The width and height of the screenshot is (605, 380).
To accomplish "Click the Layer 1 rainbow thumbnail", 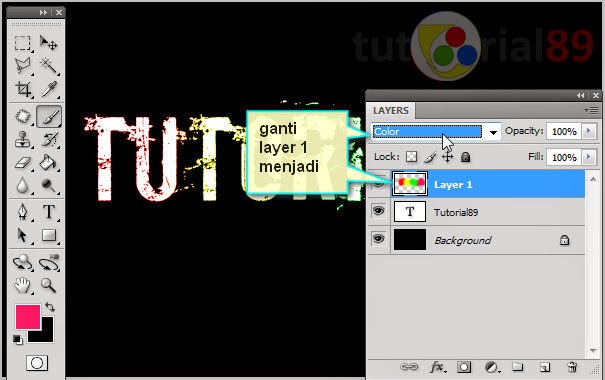I will coord(410,184).
